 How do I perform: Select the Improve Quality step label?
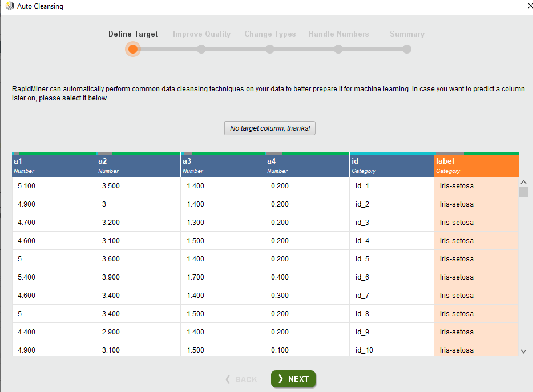(201, 34)
